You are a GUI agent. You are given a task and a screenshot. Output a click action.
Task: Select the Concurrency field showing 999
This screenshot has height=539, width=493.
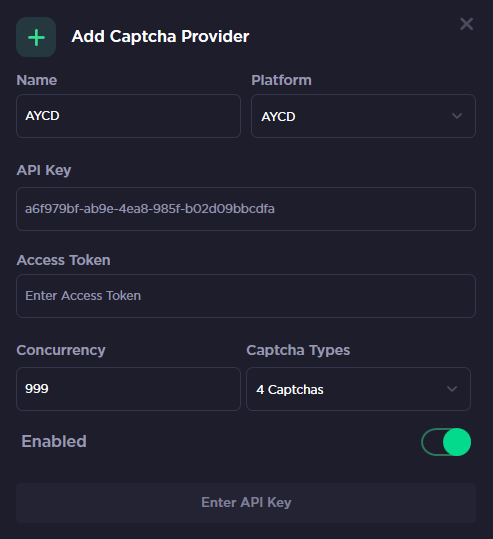[x=128, y=389]
